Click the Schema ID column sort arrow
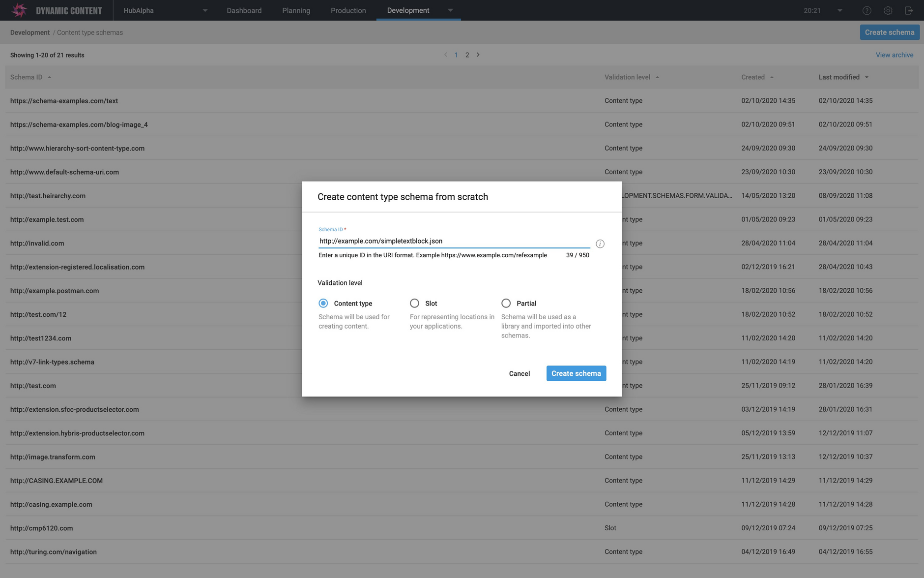The image size is (924, 578). pyautogui.click(x=49, y=77)
